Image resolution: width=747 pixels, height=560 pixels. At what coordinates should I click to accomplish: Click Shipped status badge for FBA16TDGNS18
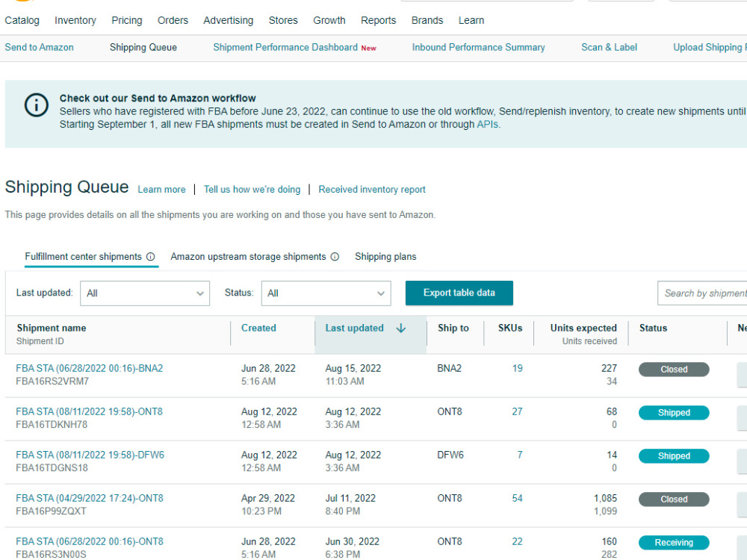[x=674, y=455]
